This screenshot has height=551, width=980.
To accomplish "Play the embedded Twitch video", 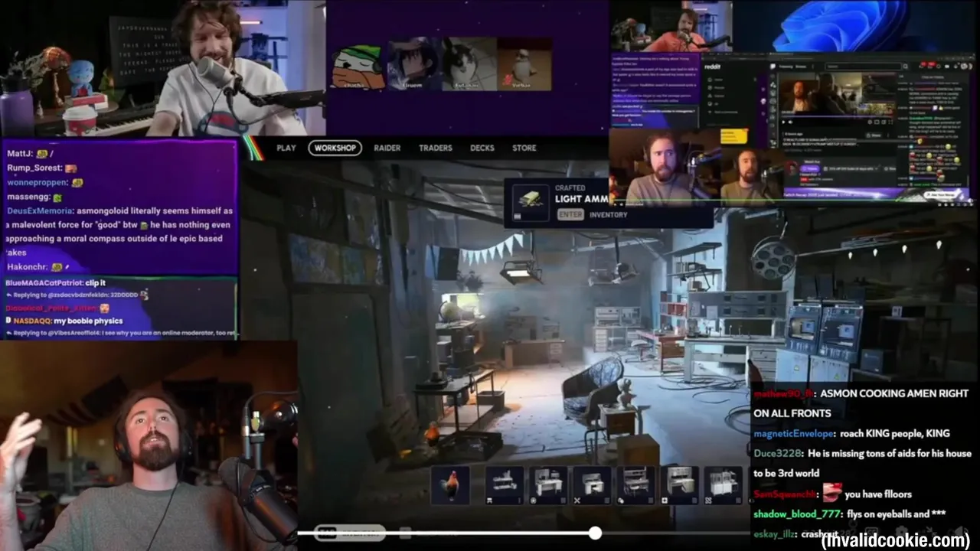I will (x=783, y=122).
